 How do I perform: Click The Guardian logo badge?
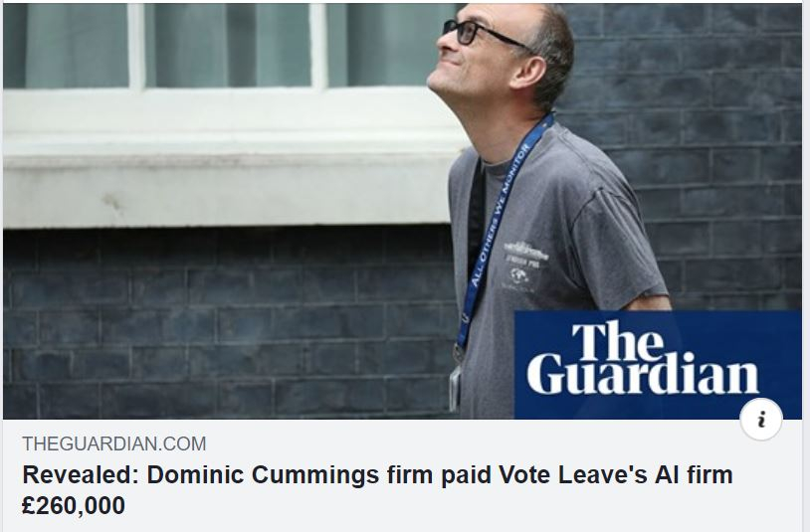(658, 364)
